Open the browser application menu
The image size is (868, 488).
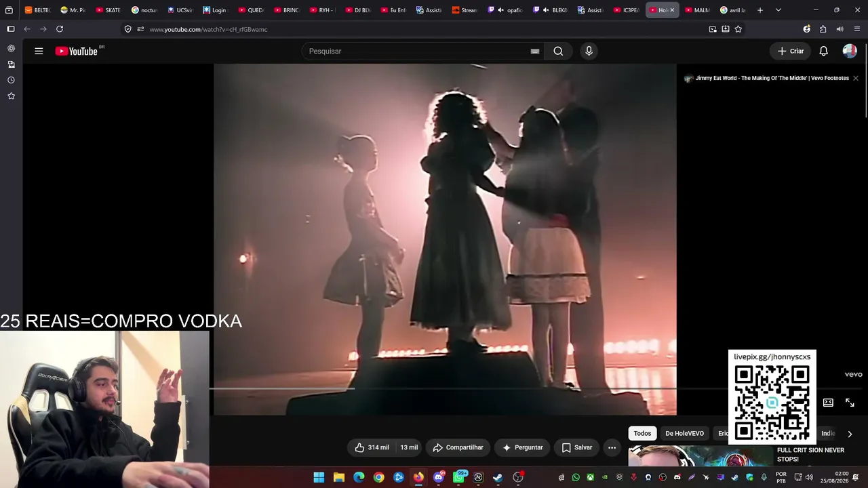[x=857, y=29]
